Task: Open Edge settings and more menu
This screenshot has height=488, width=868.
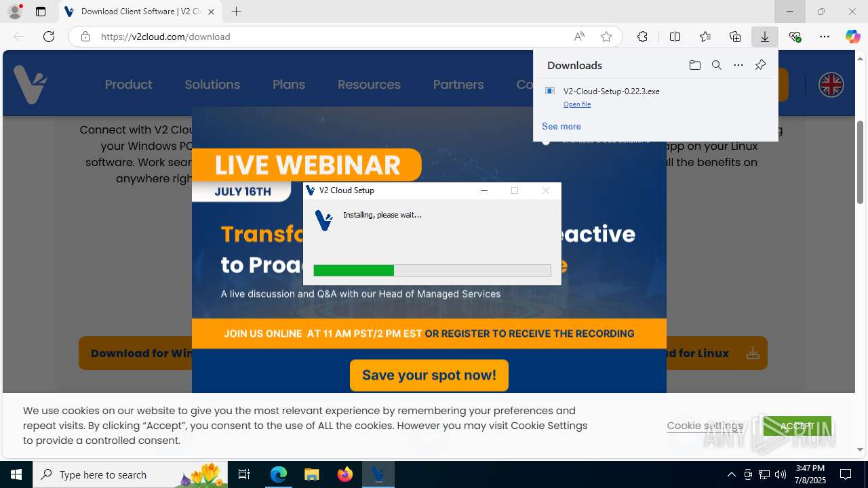Action: tap(825, 37)
